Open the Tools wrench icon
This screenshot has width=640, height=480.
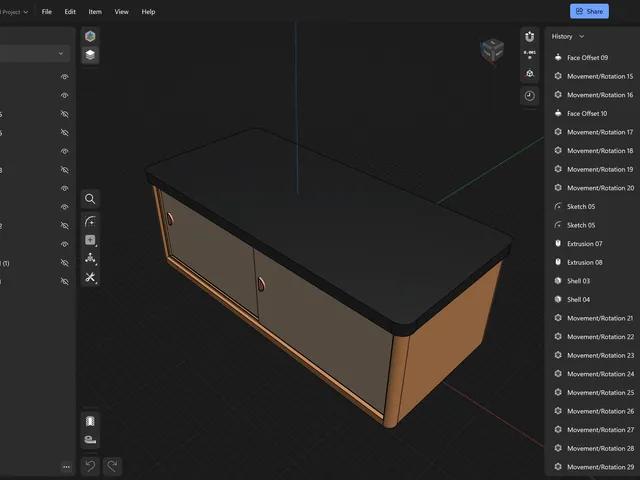90,278
